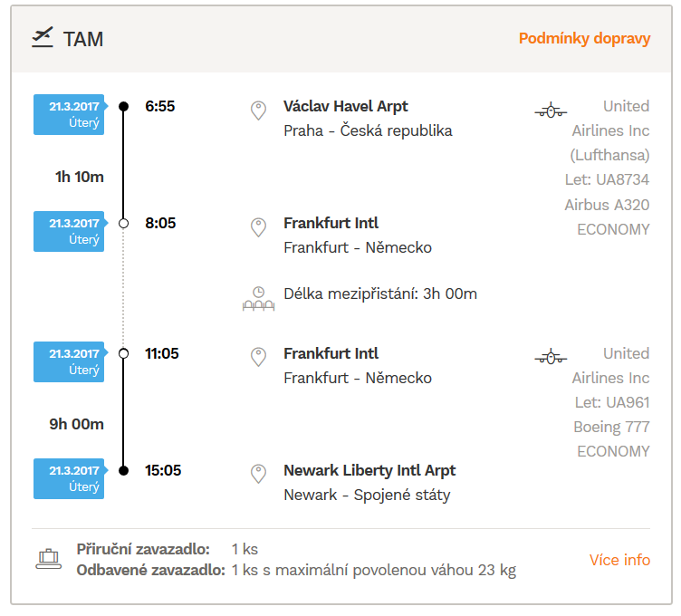Image resolution: width=681 pixels, height=616 pixels.
Task: Click the Délka mezipřistání 3h 00m text
Action: coord(380,294)
